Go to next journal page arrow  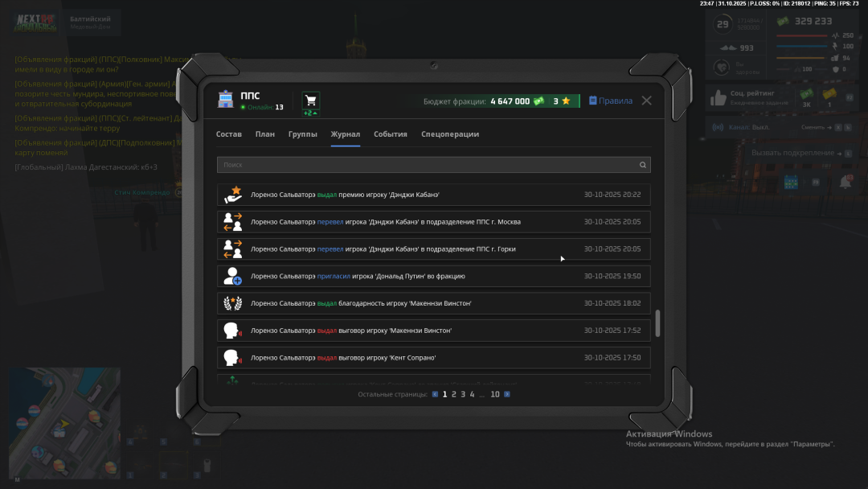[507, 395]
